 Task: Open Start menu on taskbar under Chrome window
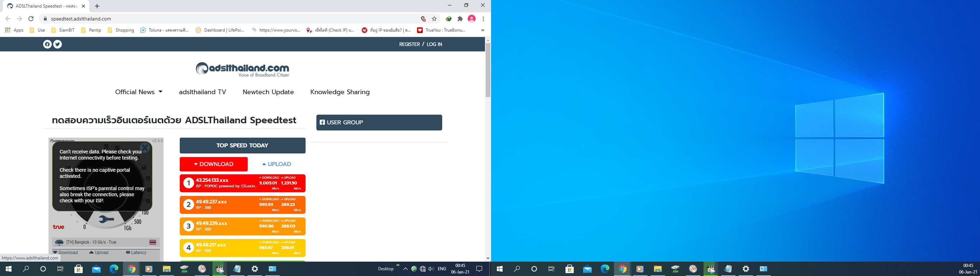(x=8, y=269)
